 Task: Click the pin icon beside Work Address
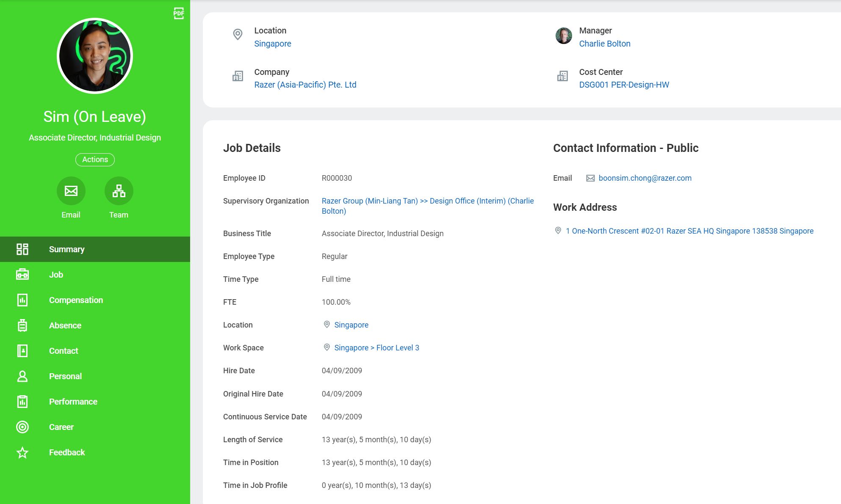558,231
